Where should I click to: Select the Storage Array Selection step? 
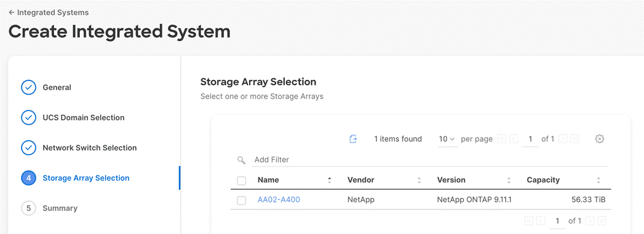(x=86, y=178)
